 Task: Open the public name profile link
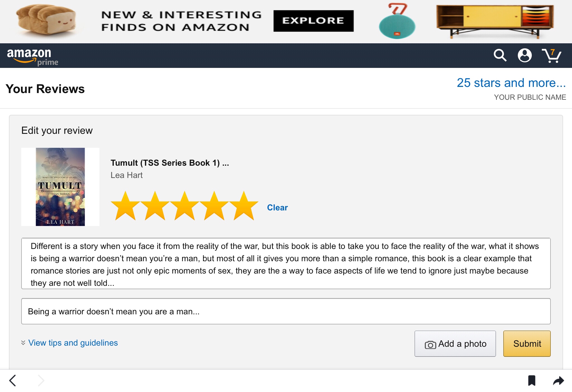tap(511, 83)
